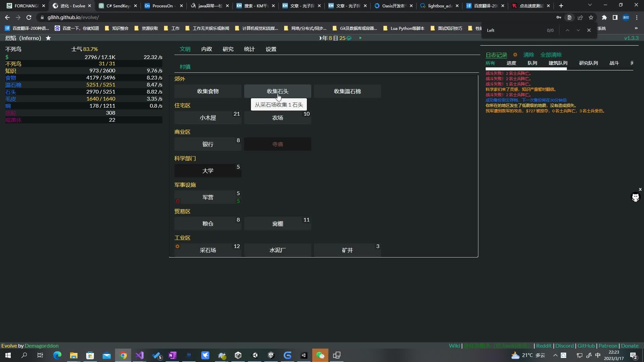This screenshot has width=644, height=362.
Task: Open WeChat from the Windows taskbar
Action: [320, 355]
